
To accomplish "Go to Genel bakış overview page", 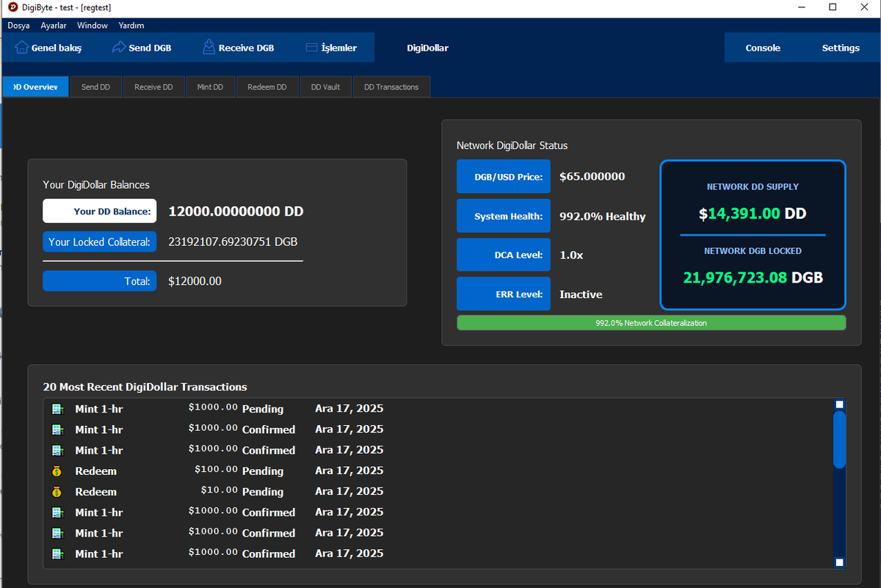I will click(x=49, y=48).
